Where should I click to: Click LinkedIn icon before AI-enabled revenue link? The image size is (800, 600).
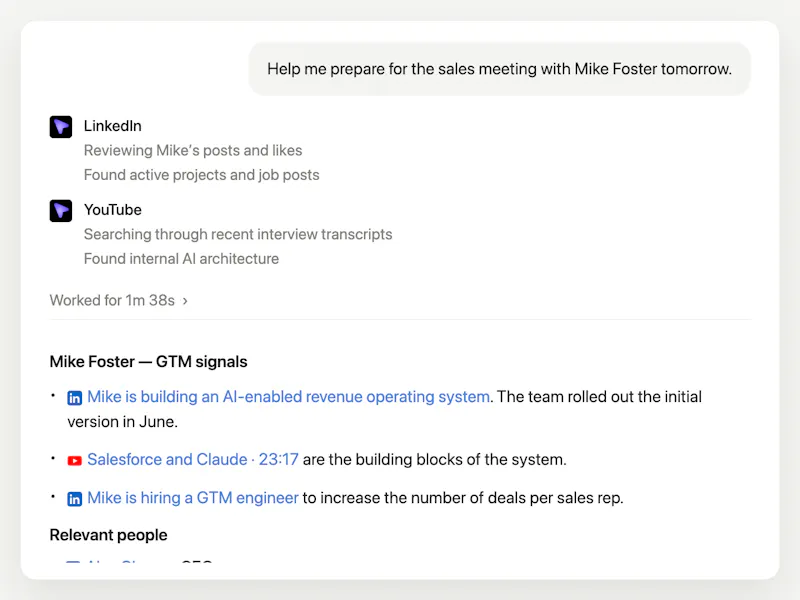tap(74, 398)
